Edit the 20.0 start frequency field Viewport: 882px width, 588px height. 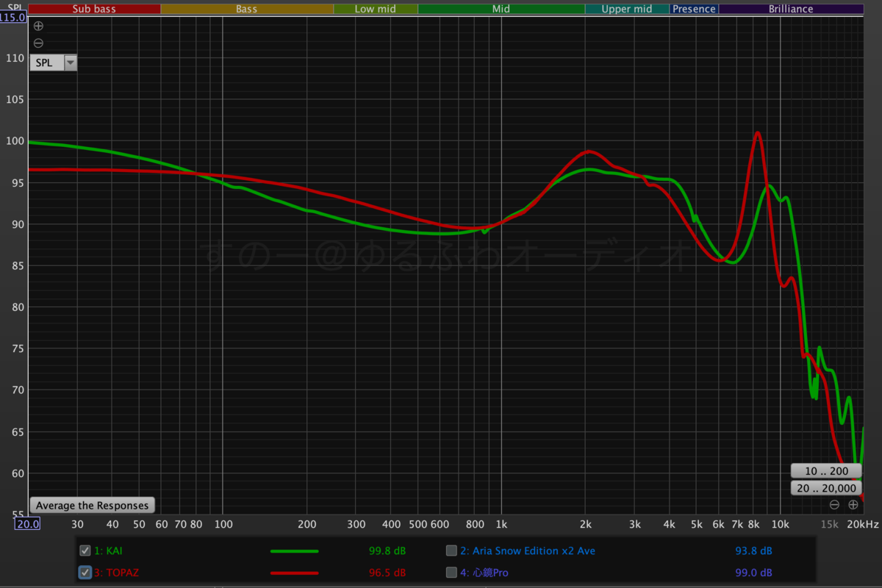click(28, 524)
